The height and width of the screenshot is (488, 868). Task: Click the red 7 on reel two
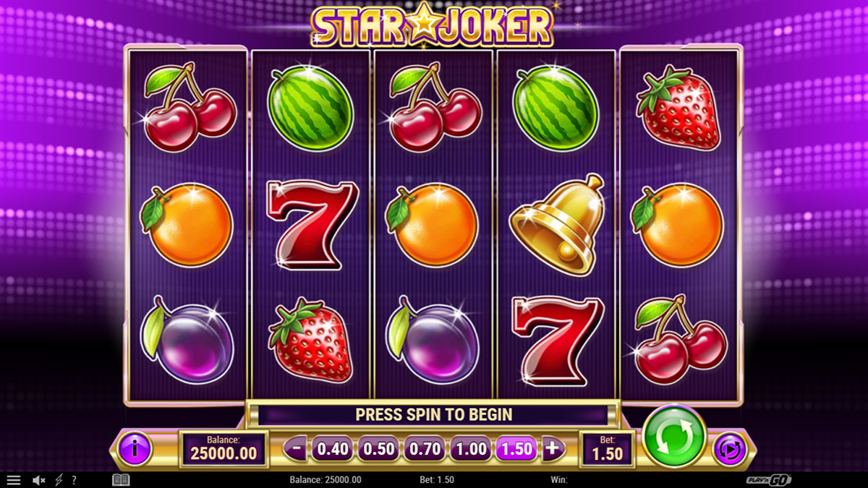pos(312,225)
